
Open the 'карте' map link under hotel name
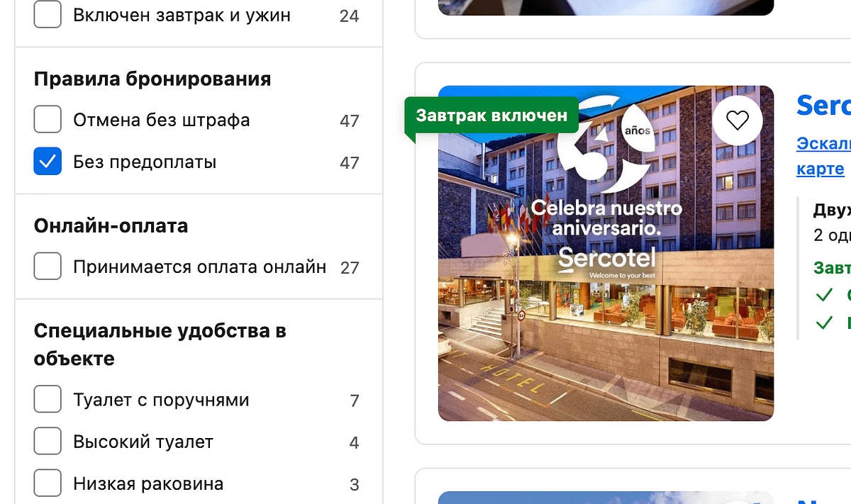point(820,169)
